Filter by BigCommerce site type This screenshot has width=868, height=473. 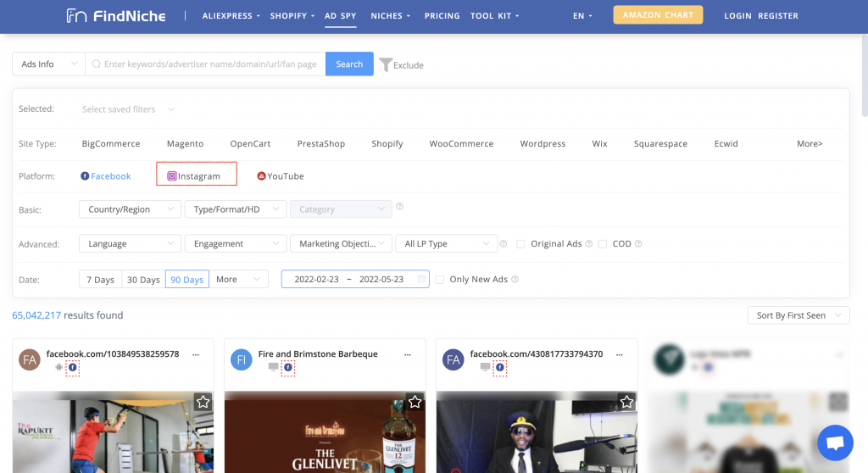(x=111, y=143)
